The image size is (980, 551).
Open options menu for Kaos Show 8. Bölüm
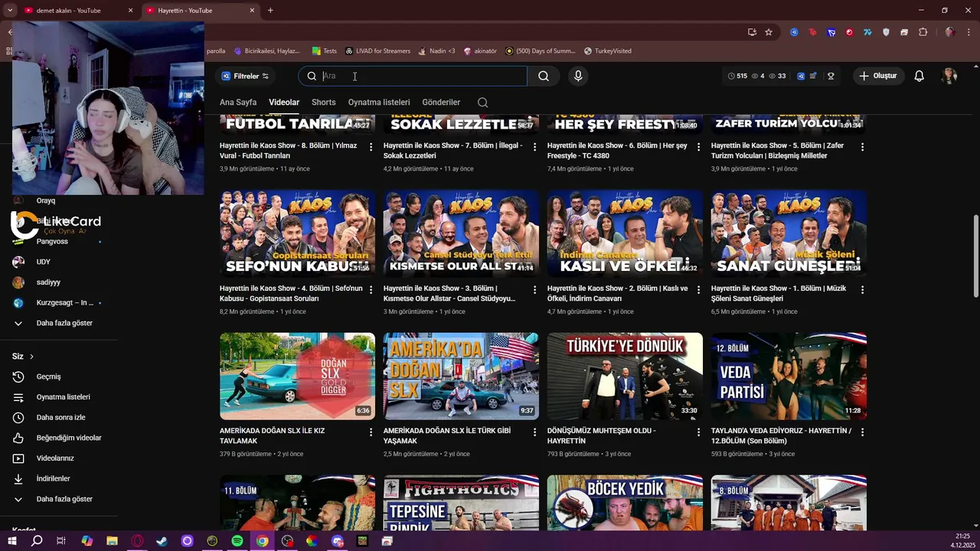pyautogui.click(x=371, y=146)
